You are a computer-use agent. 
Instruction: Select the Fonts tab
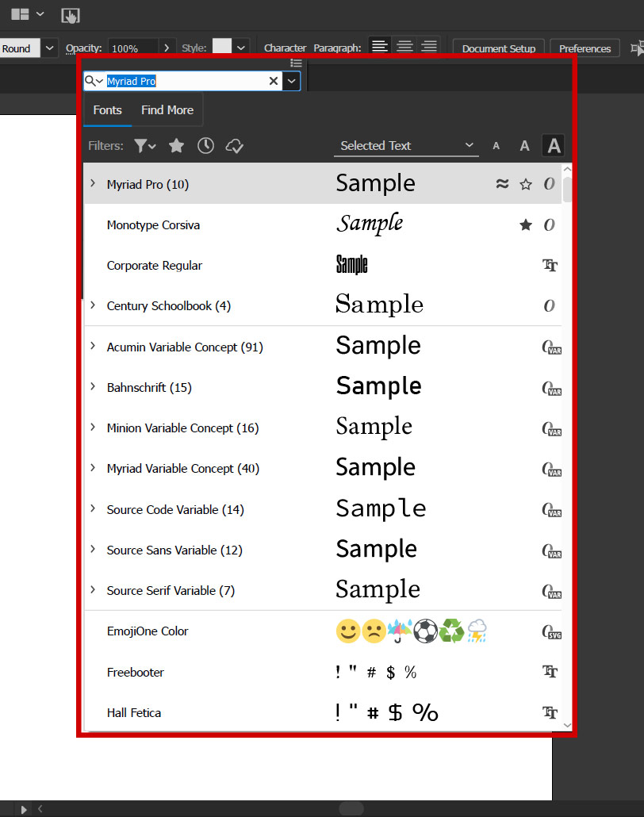(107, 110)
